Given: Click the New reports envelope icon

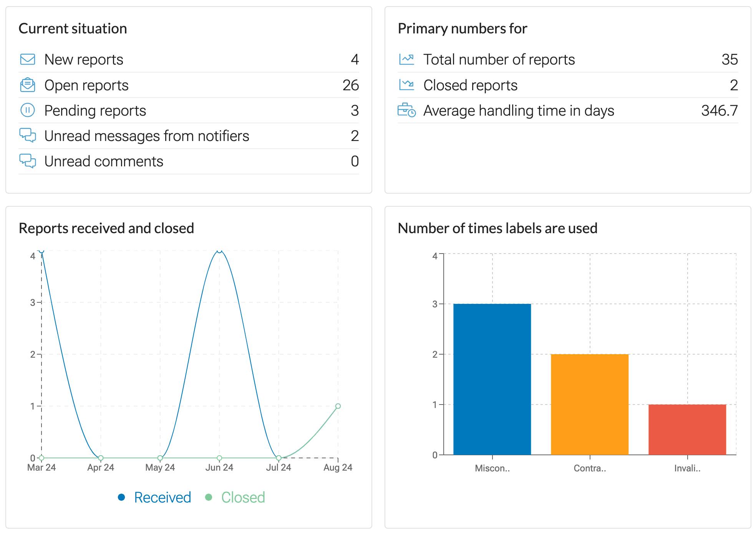Looking at the screenshot, I should pos(27,60).
